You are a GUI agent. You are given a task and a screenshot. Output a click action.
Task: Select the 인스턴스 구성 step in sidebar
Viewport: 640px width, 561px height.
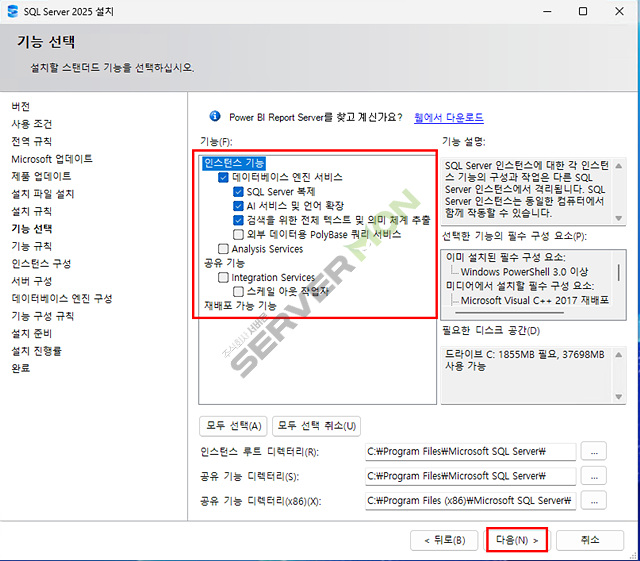tap(41, 264)
